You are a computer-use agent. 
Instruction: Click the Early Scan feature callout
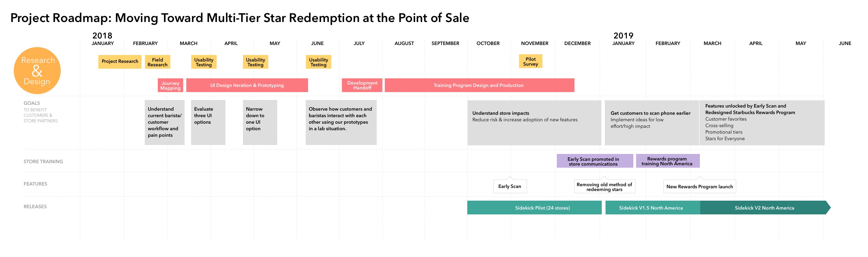point(510,186)
